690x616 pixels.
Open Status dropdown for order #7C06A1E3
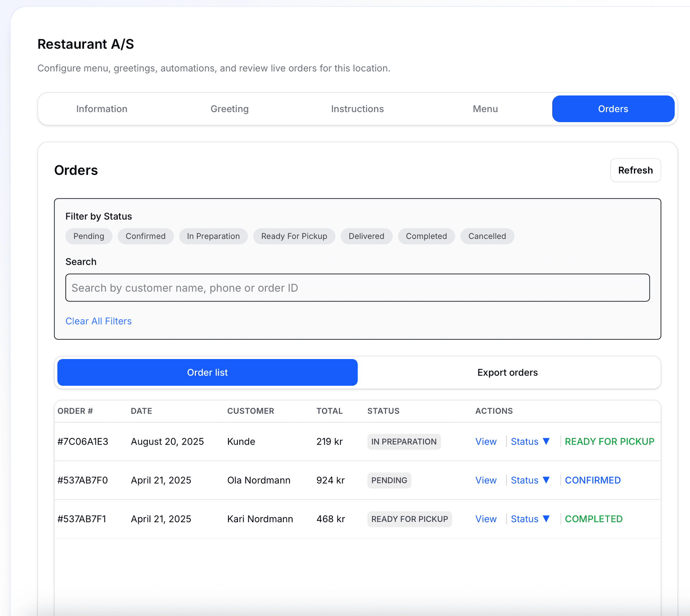coord(530,441)
